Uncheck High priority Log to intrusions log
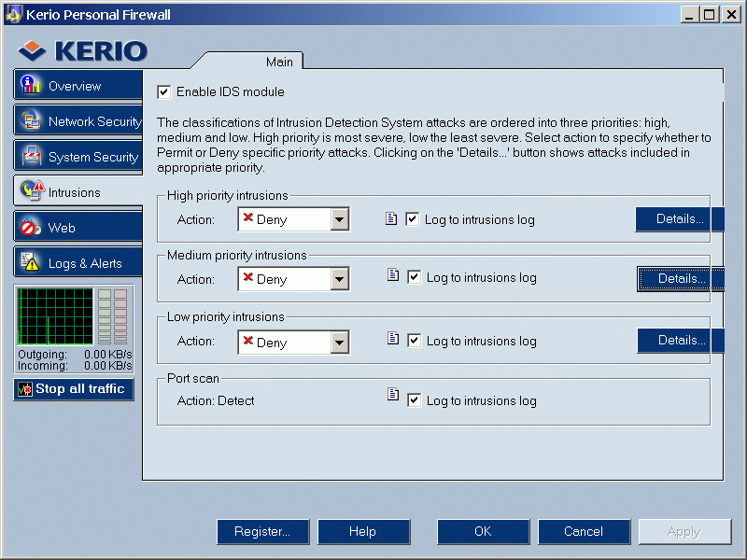The width and height of the screenshot is (747, 560). [413, 219]
